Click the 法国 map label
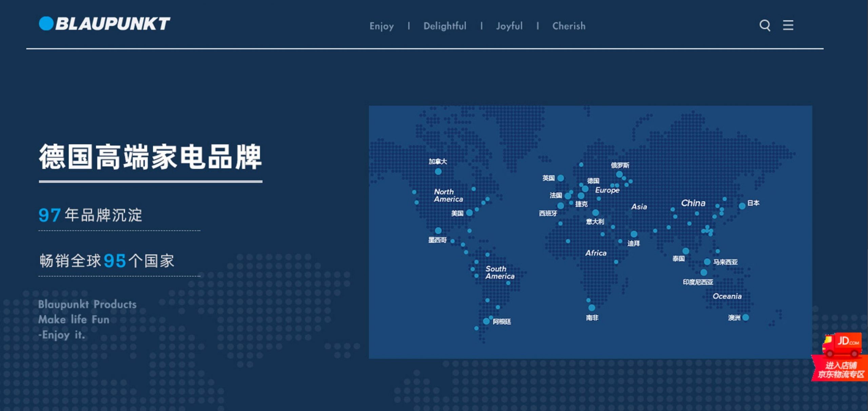Screen dimensions: 868x411 [x=556, y=195]
